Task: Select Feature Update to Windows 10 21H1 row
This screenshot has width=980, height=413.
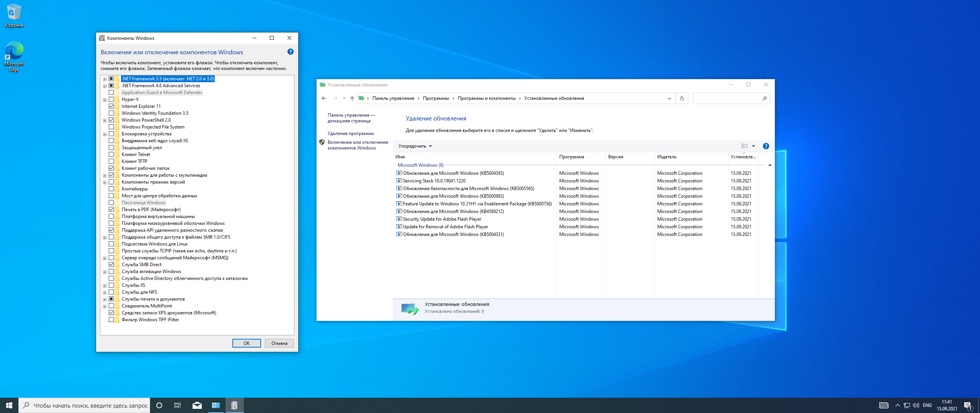Action: (x=577, y=204)
